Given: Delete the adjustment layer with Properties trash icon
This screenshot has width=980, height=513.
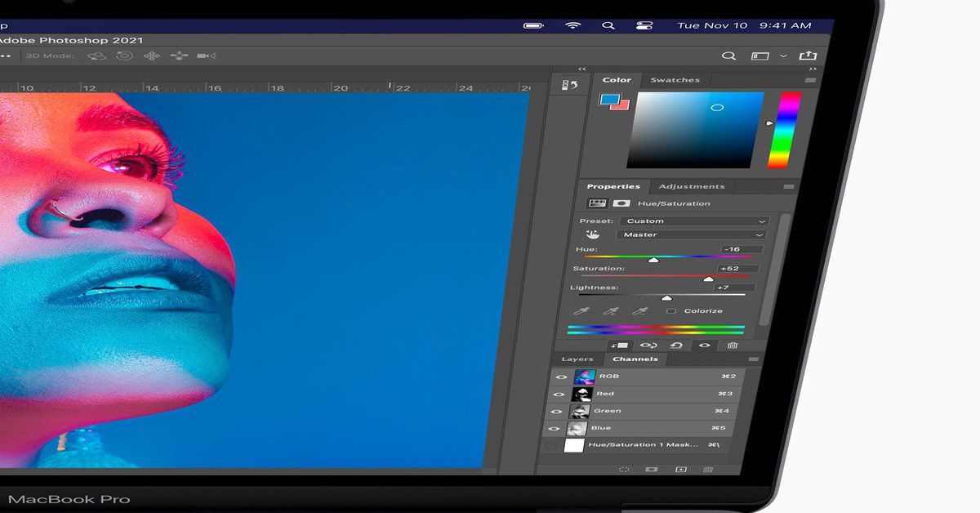Looking at the screenshot, I should pyautogui.click(x=733, y=345).
